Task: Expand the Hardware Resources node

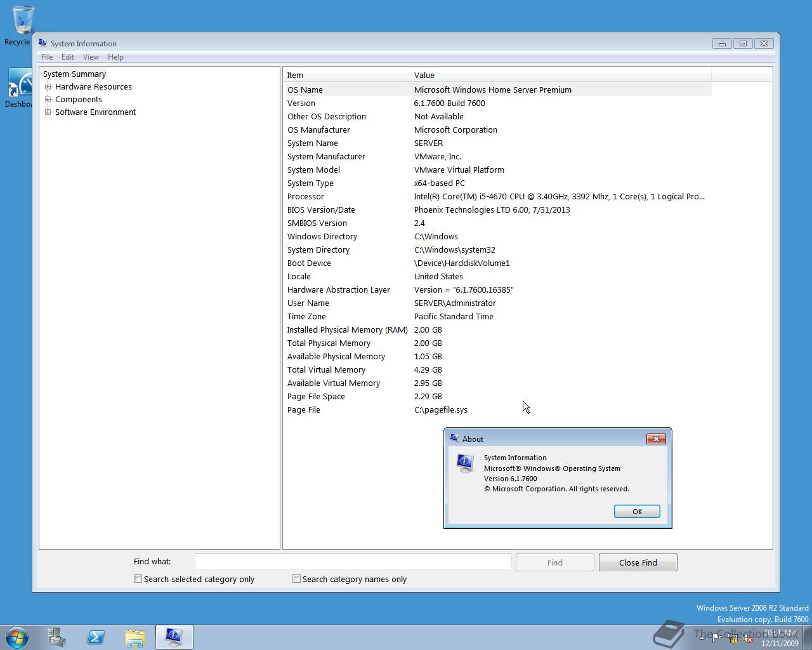Action: [48, 87]
